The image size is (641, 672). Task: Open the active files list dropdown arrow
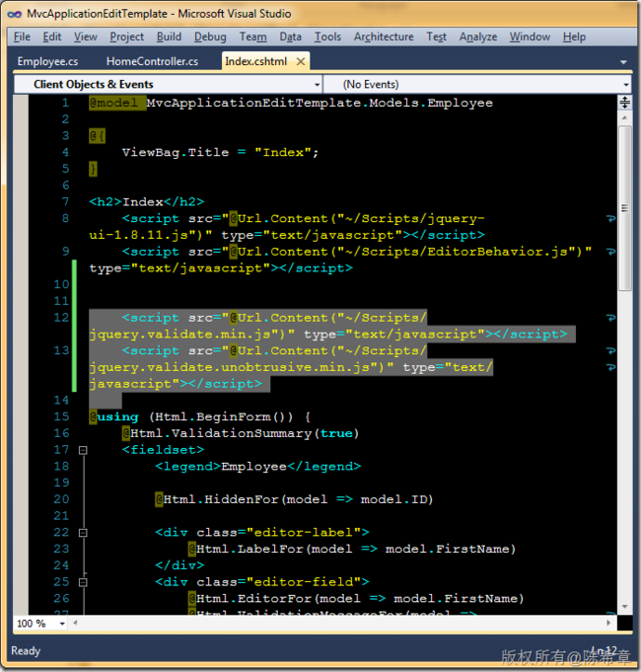click(623, 62)
